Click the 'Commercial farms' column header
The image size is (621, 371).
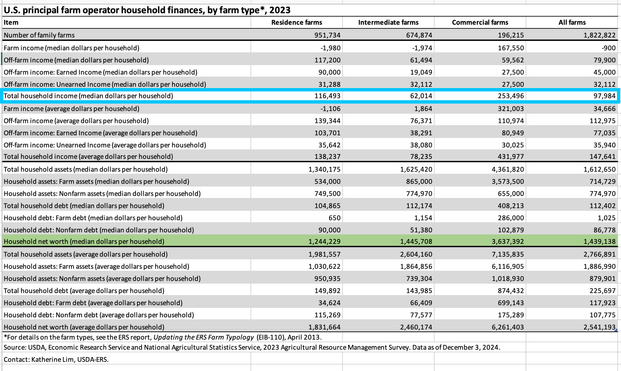coord(480,23)
